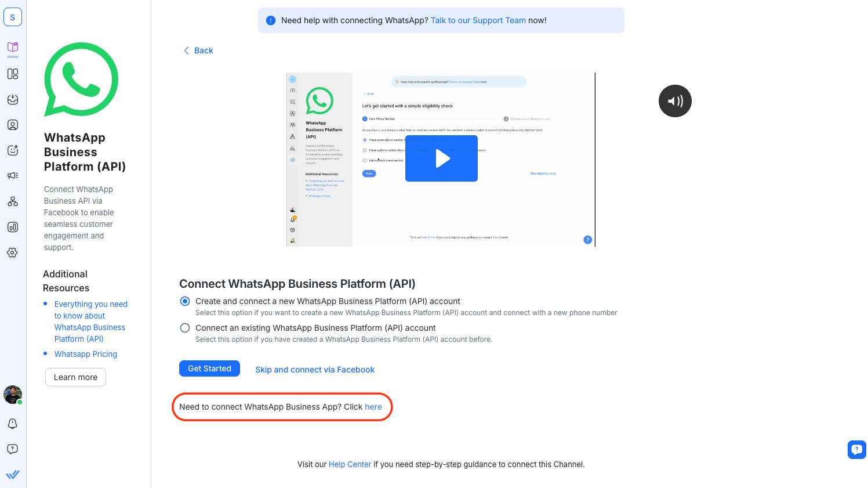Viewport: 868px width, 488px height.
Task: Open the inbox tray icon in sidebar
Action: [x=13, y=99]
